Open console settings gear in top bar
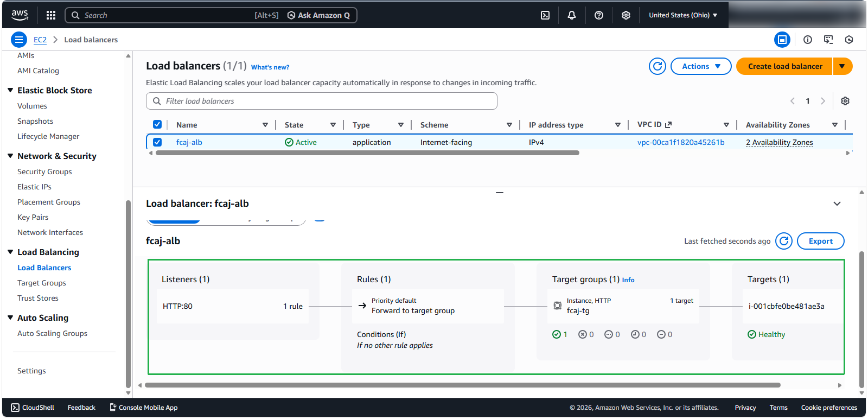Viewport: 868px width, 419px height. (x=626, y=15)
